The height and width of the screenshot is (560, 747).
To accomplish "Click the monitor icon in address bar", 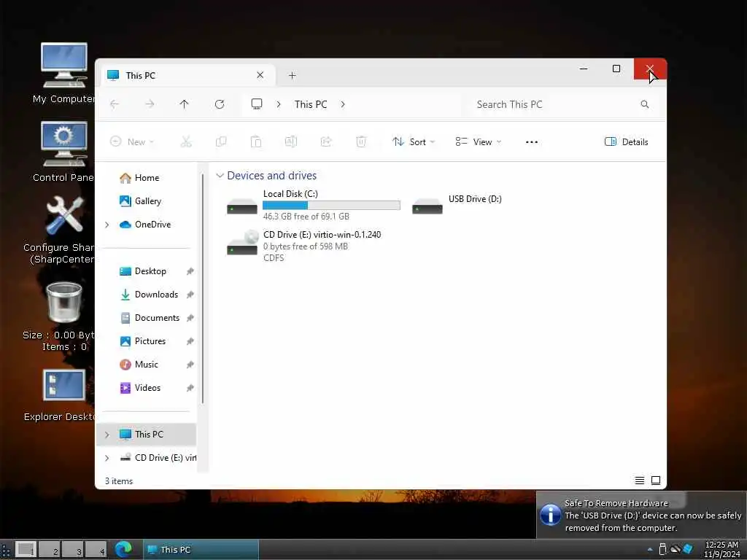I will [x=257, y=104].
